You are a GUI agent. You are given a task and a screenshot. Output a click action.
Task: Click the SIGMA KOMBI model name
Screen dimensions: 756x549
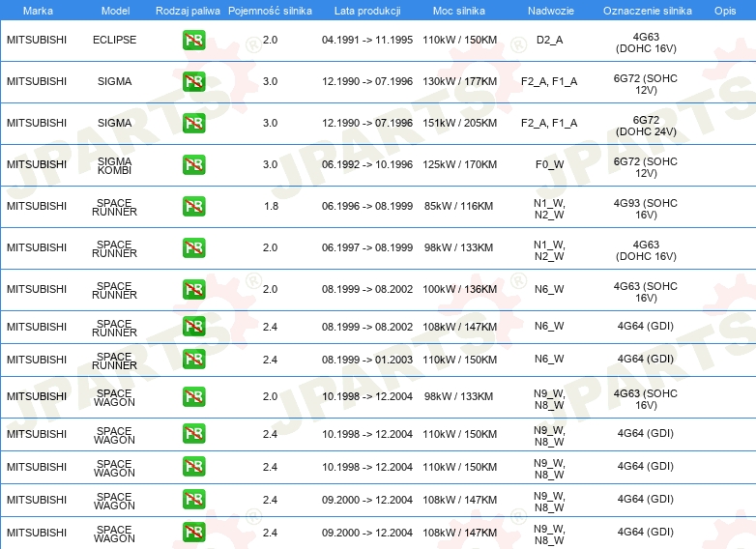click(114, 166)
